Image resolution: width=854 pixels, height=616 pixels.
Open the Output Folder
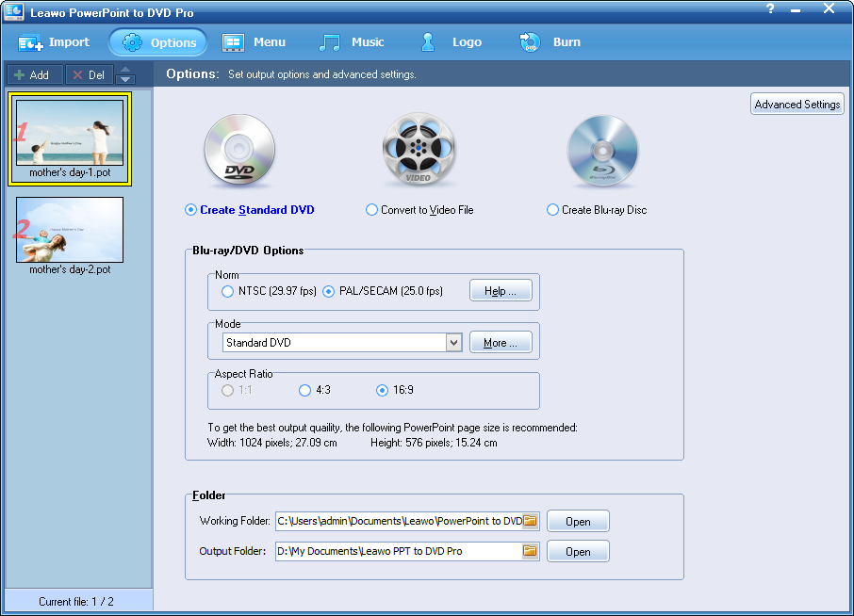[x=578, y=551]
